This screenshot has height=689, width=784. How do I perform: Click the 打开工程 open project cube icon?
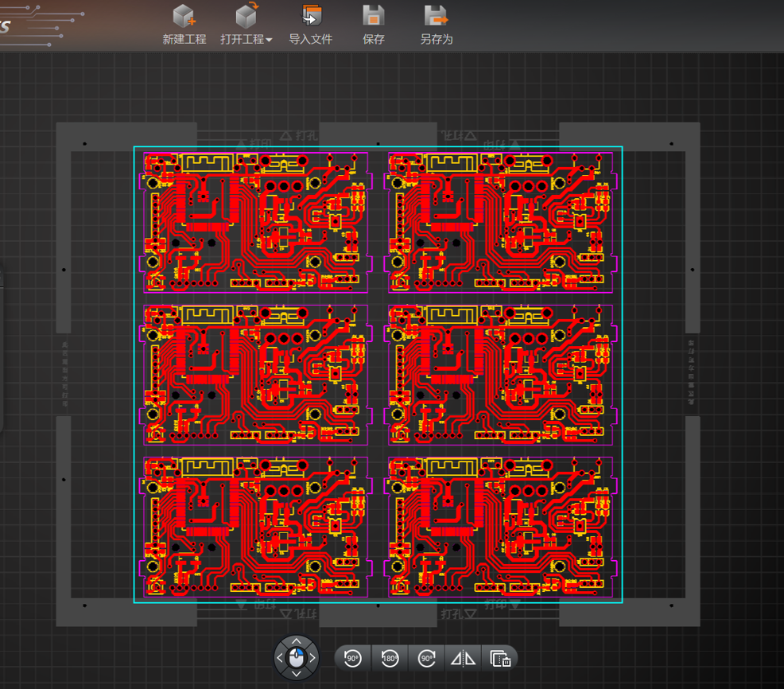point(246,16)
